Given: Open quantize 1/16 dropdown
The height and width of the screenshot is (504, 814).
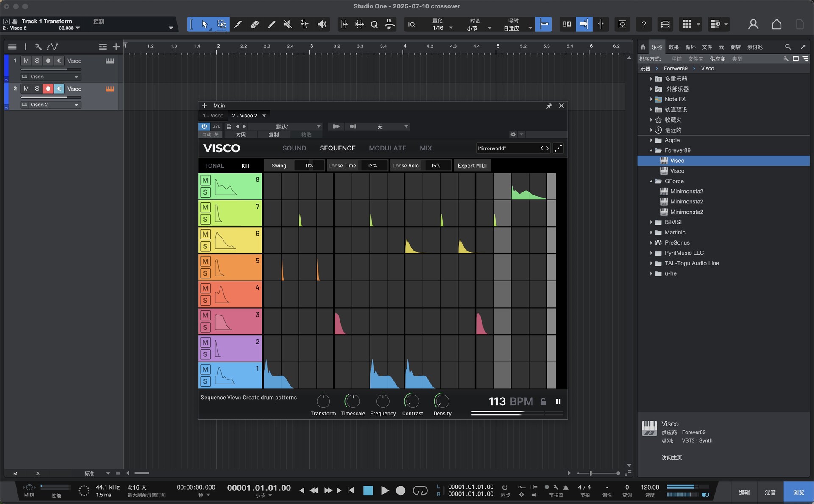Looking at the screenshot, I should coord(451,28).
